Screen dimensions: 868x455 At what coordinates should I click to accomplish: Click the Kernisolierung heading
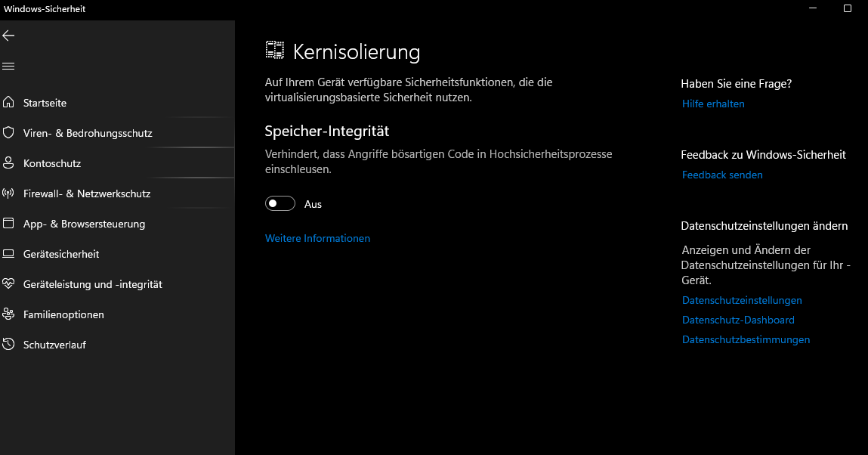coord(357,51)
